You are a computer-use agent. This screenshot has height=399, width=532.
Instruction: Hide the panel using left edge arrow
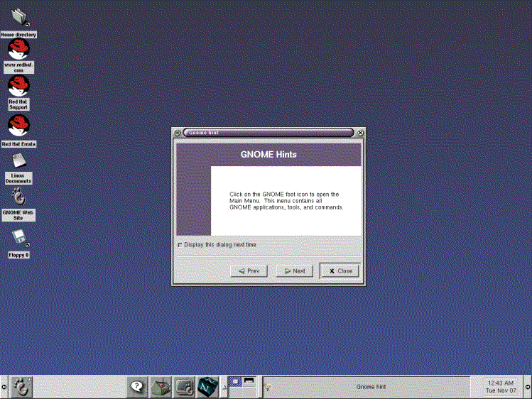pyautogui.click(x=4, y=387)
